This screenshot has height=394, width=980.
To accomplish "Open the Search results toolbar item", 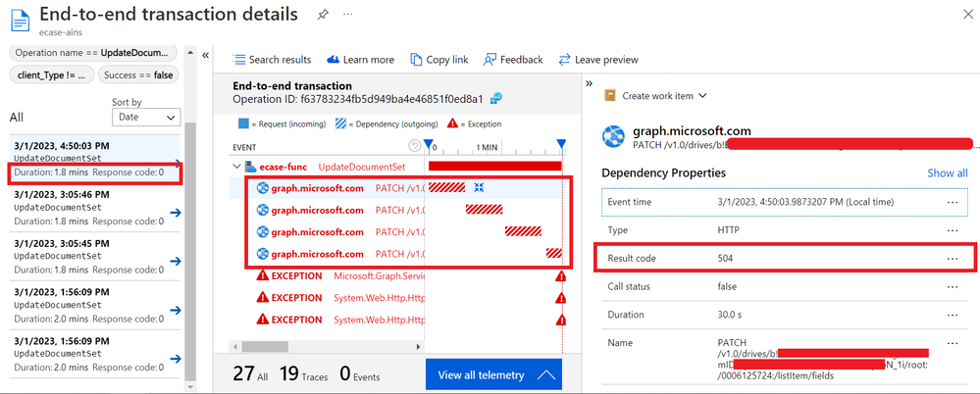I will (272, 60).
